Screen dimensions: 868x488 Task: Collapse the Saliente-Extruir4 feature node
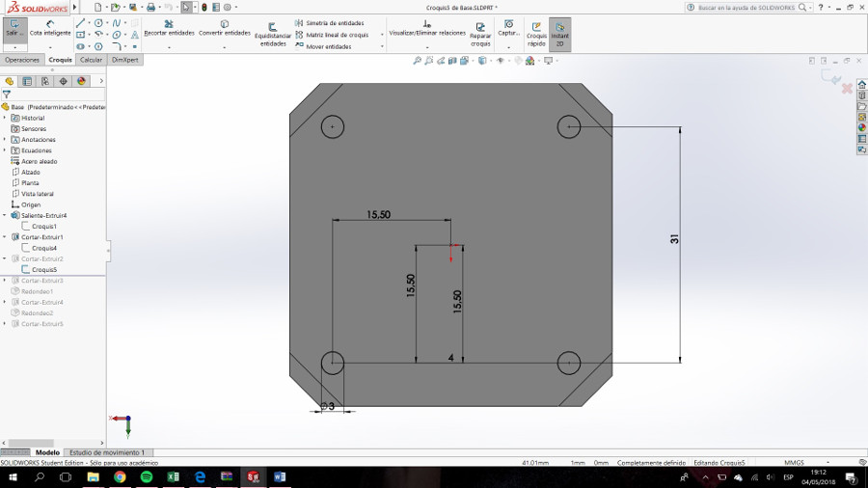5,215
